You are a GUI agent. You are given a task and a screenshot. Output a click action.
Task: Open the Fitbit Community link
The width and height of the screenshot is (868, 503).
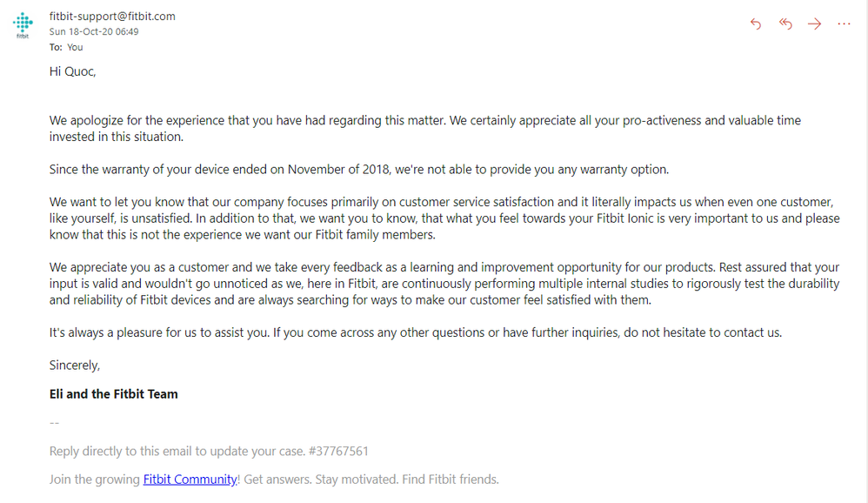[x=190, y=480]
